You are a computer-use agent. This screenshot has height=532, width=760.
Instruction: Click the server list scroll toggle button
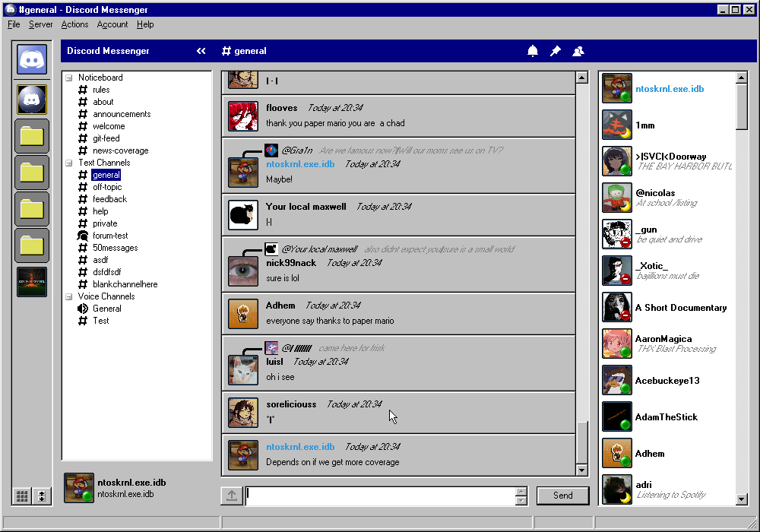(42, 496)
